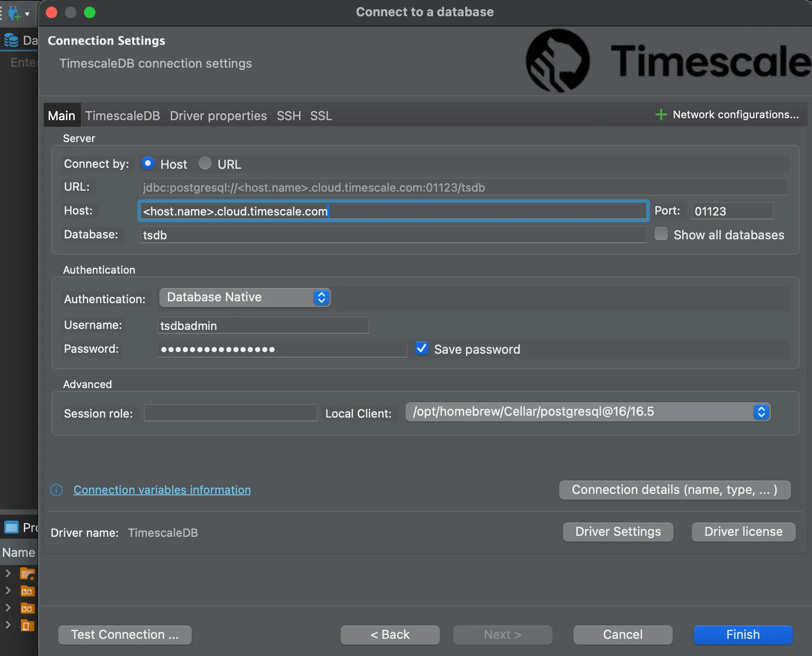Click the Next > button
Image resolution: width=812 pixels, height=656 pixels.
(x=503, y=635)
